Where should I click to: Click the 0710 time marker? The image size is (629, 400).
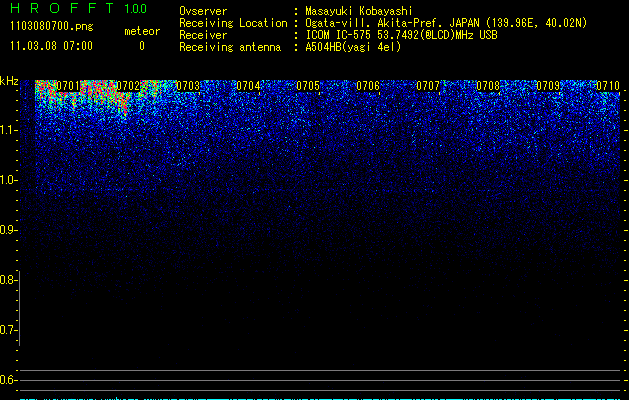pyautogui.click(x=608, y=86)
